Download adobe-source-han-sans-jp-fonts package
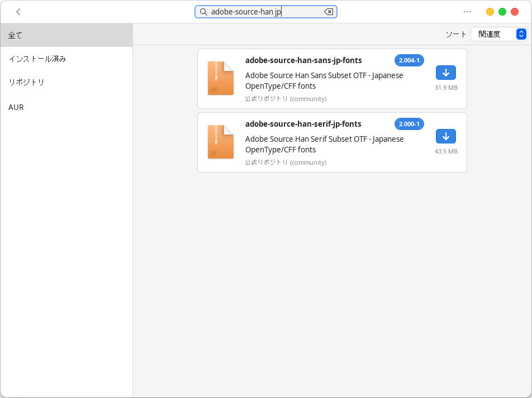This screenshot has height=398, width=532. [x=445, y=73]
